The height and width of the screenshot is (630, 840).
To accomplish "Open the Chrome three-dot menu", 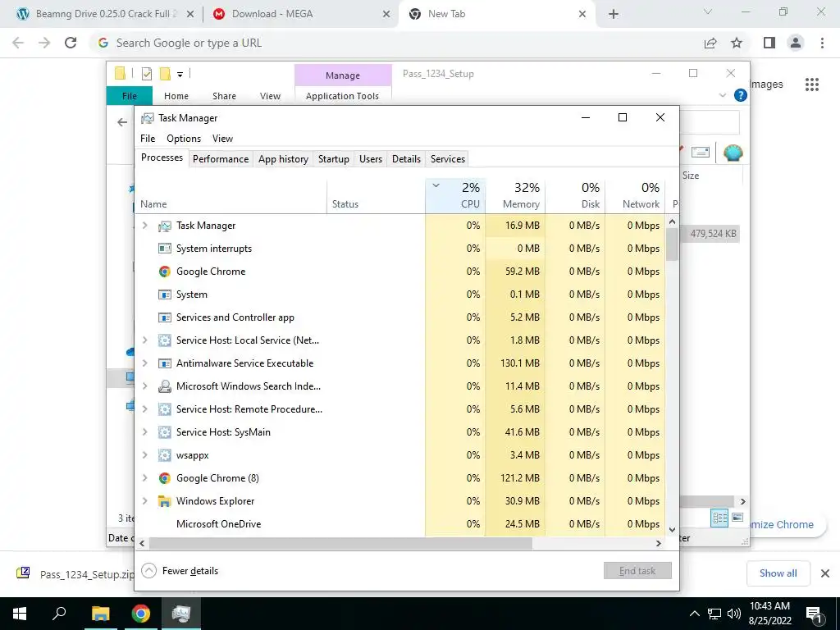I will tap(822, 43).
